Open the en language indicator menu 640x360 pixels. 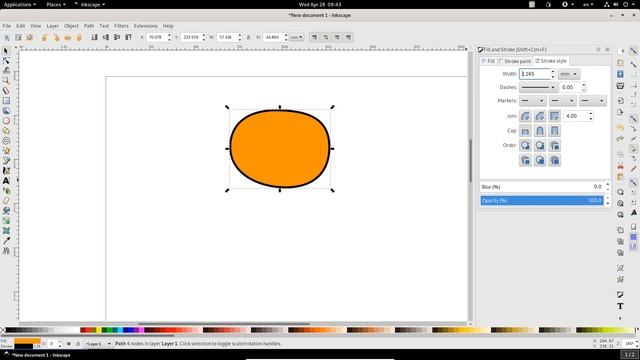(588, 4)
